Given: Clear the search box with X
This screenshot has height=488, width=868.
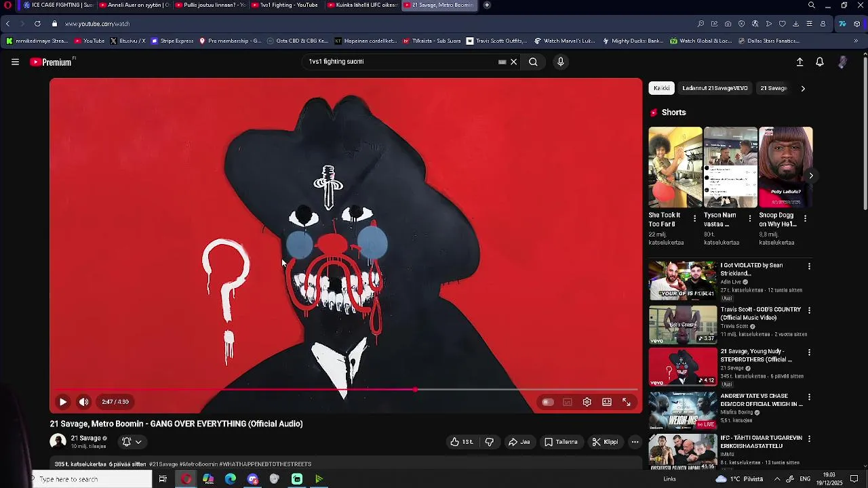Looking at the screenshot, I should pyautogui.click(x=513, y=62).
